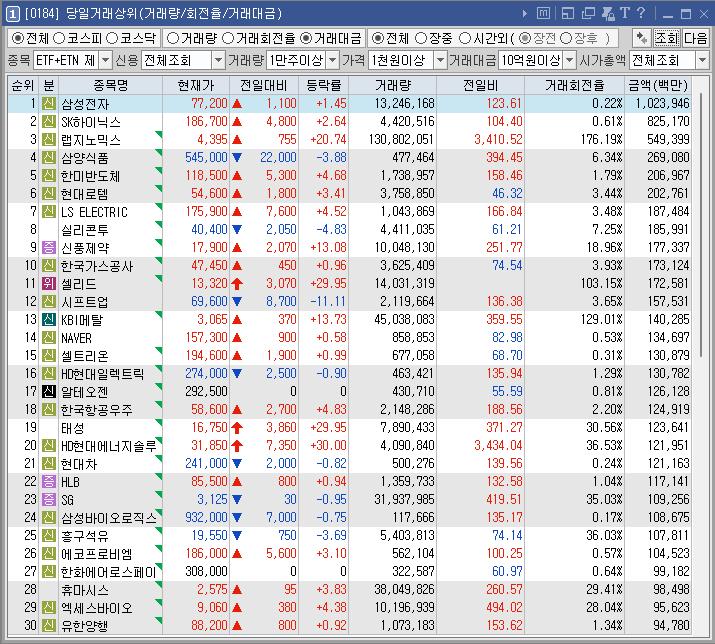Sort by the 종목명 column header

[x=110, y=85]
